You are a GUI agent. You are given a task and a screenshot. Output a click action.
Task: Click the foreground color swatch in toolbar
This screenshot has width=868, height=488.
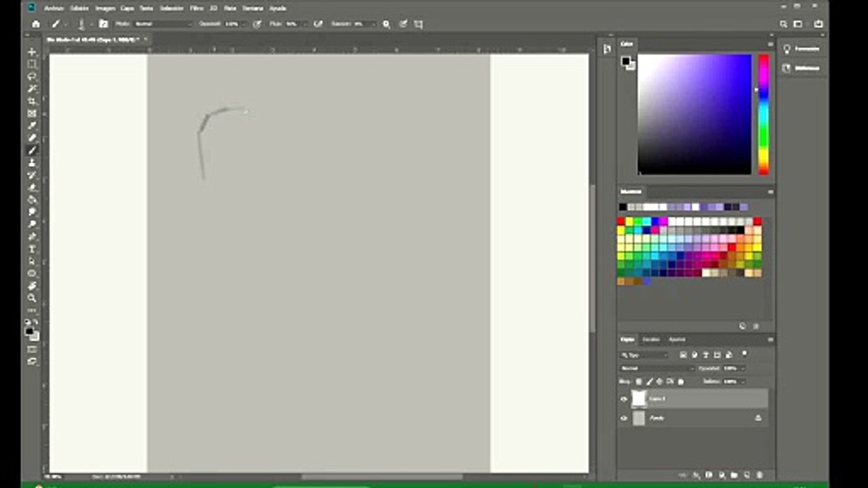30,331
